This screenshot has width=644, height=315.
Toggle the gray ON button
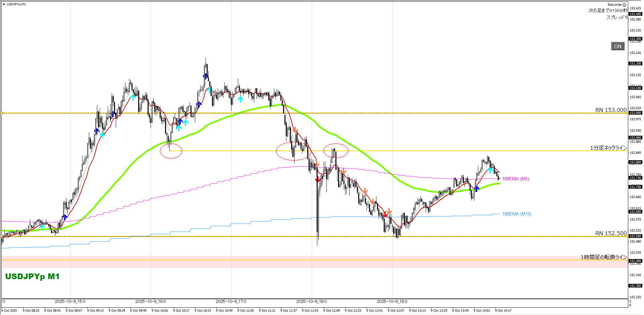point(618,47)
